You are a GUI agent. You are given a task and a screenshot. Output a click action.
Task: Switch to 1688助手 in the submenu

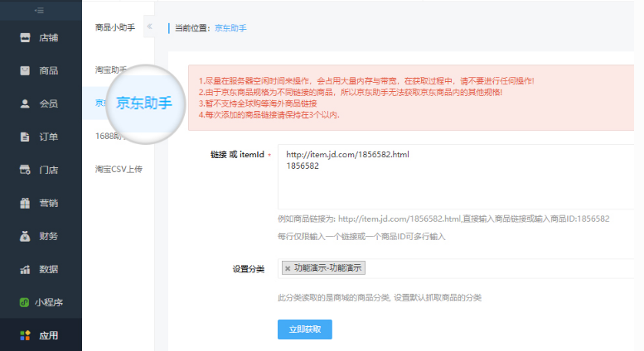coord(111,136)
